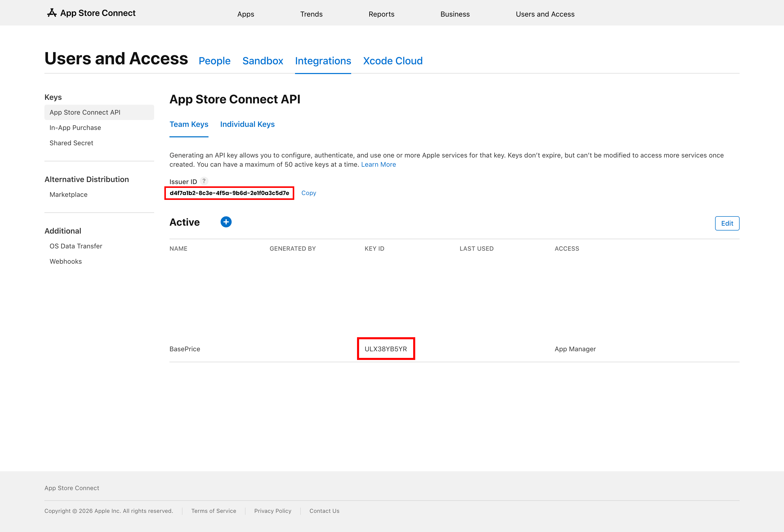Select the Integrations tab
Viewport: 784px width, 532px height.
pyautogui.click(x=323, y=61)
